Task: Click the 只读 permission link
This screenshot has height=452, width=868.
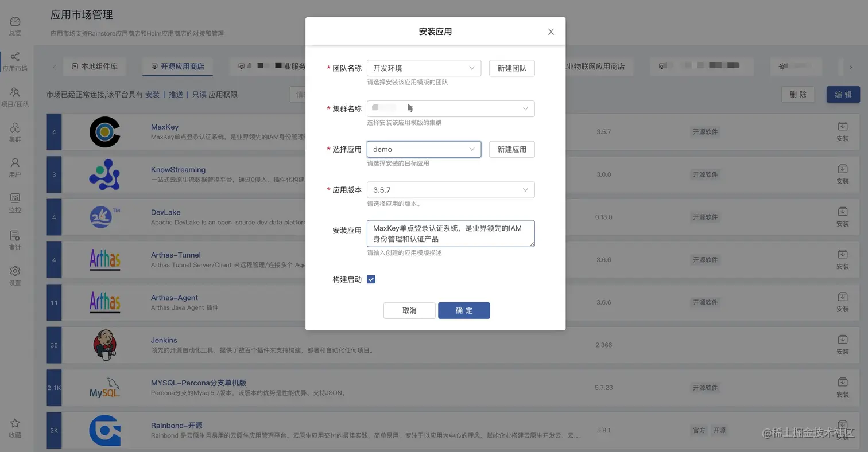Action: 199,95
